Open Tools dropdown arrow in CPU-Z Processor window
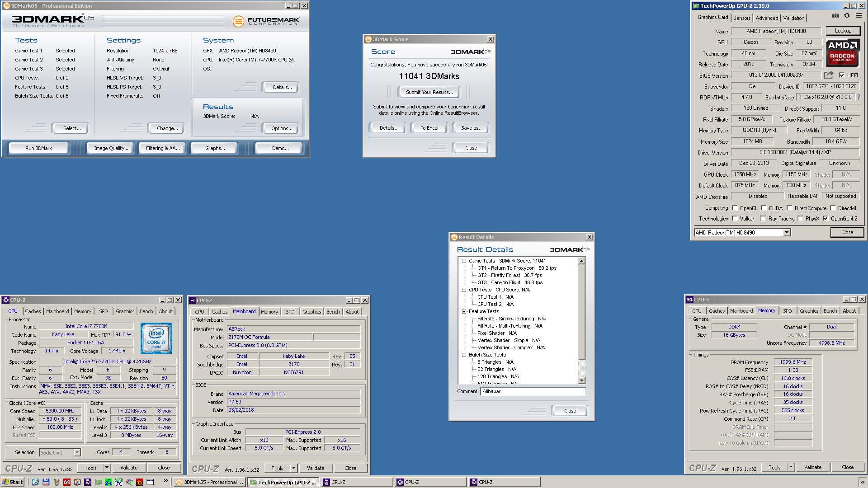Screen dimensions: 868x488 (x=107, y=468)
